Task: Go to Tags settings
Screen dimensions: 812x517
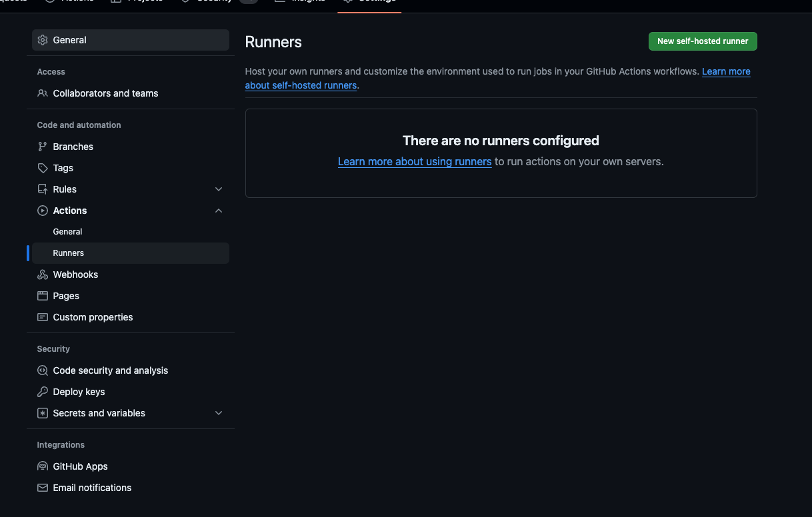Action: [x=131, y=168]
